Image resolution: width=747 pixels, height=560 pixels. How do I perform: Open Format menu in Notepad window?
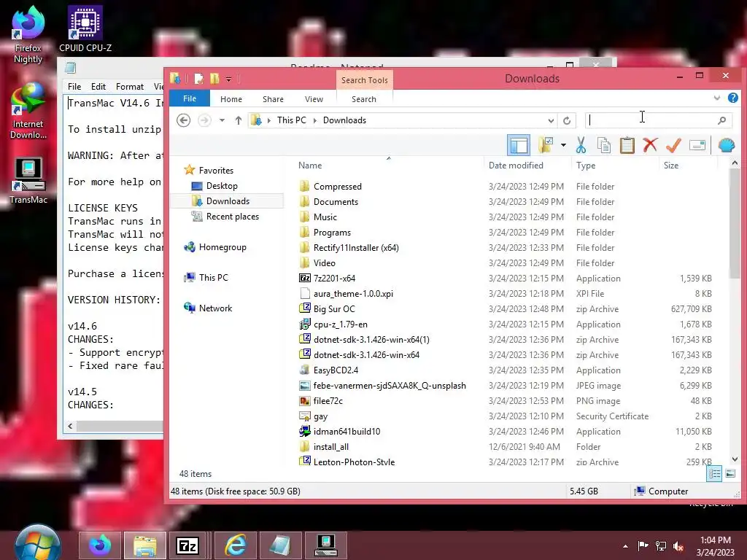tap(130, 87)
